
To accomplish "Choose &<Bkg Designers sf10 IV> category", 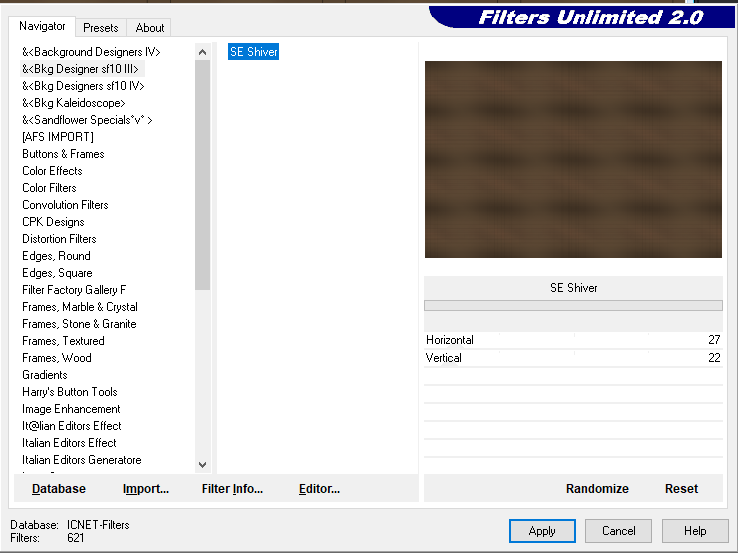I will (x=83, y=86).
